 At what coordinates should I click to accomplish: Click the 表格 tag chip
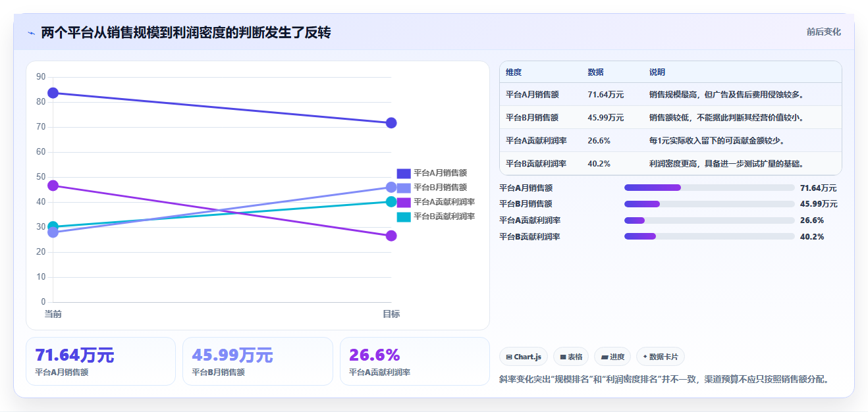pos(571,357)
